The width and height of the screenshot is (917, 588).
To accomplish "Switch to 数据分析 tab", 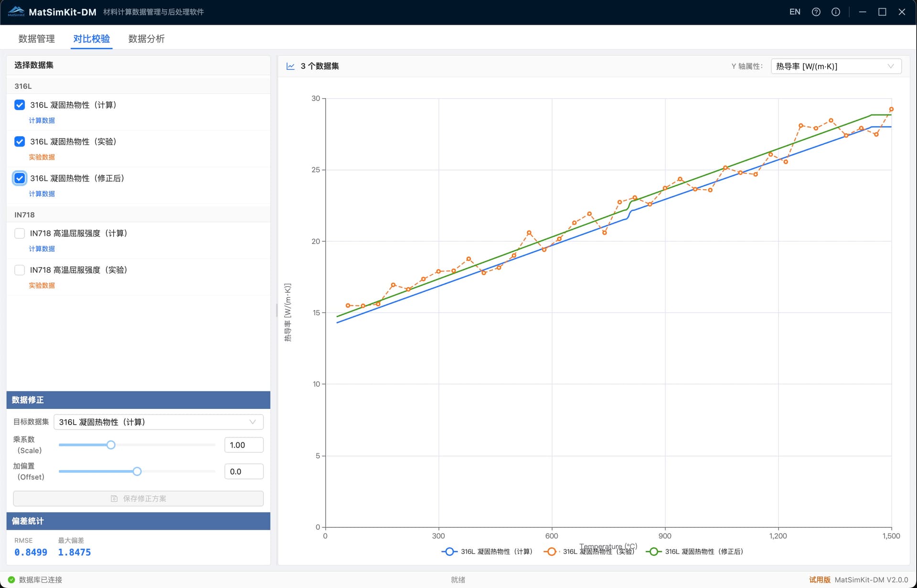I will coord(146,39).
